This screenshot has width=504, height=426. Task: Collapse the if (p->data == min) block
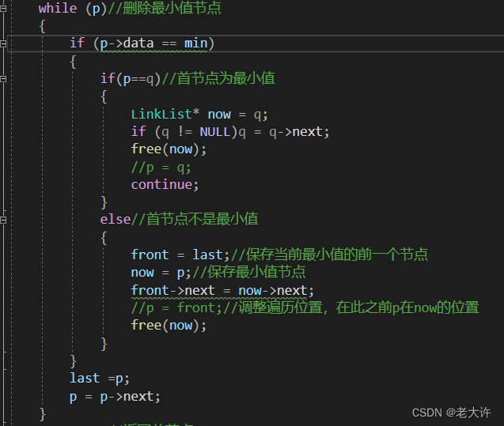[3, 43]
